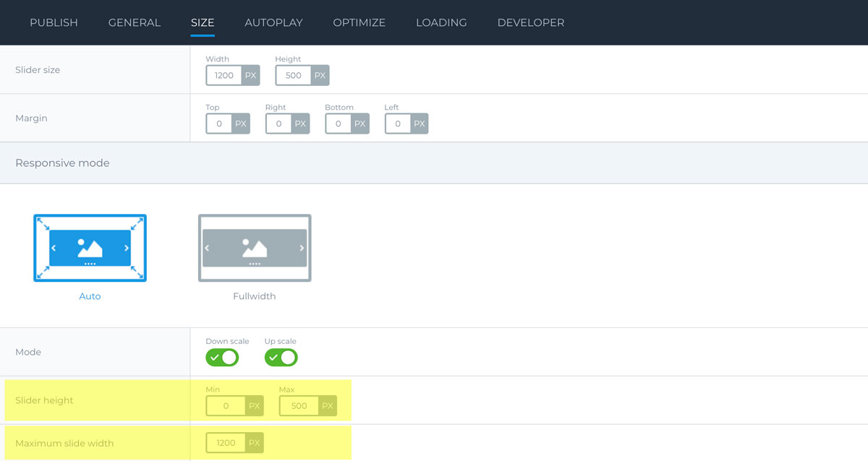Image resolution: width=868 pixels, height=461 pixels.
Task: Select the Fullwidth responsive mode icon
Action: [x=255, y=248]
